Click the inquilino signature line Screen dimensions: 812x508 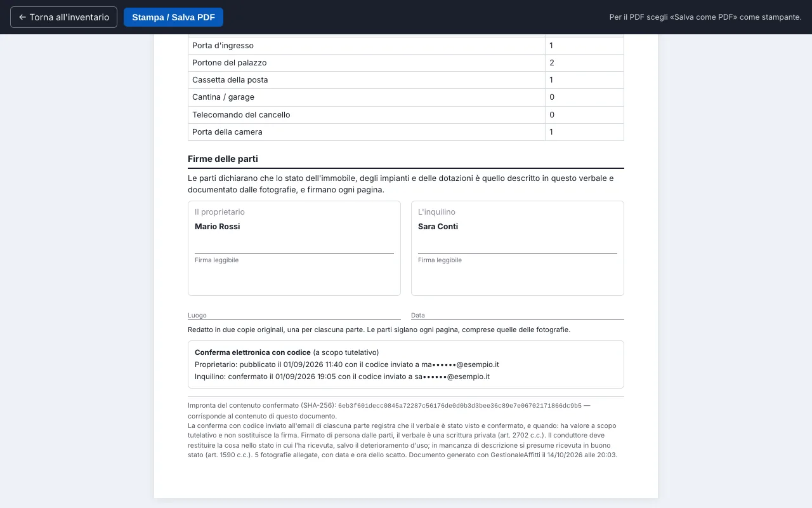tap(518, 253)
